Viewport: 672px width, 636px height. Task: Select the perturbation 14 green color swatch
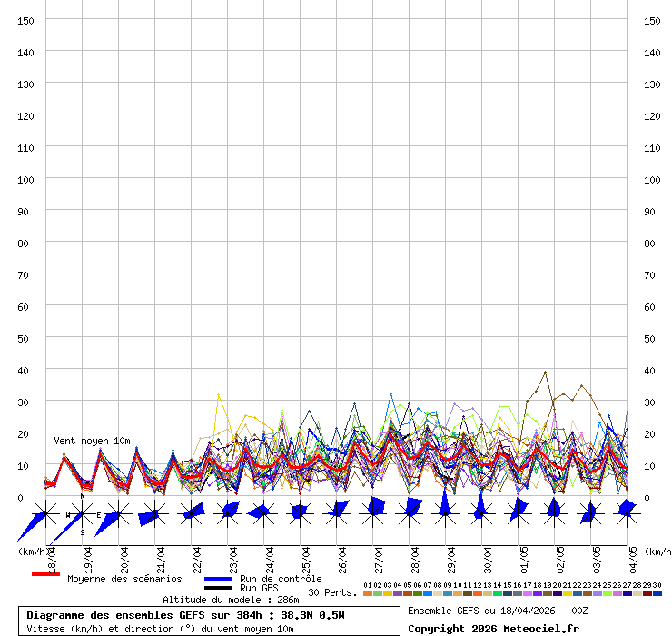pyautogui.click(x=498, y=593)
